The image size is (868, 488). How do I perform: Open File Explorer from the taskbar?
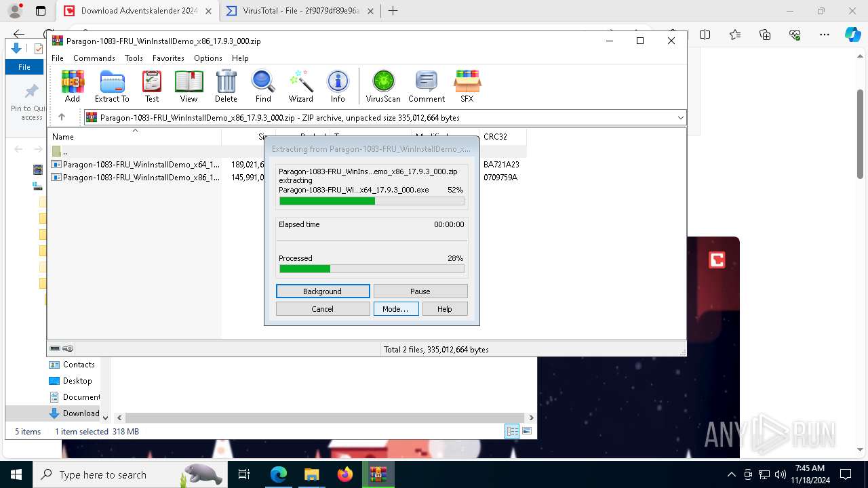tap(311, 474)
